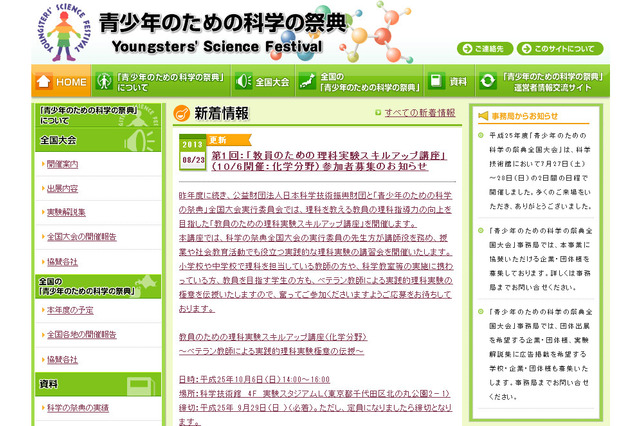640x426 pixels.
Task: Open the 「青少年のための科学の祭典」について nav item
Action: pos(161,81)
